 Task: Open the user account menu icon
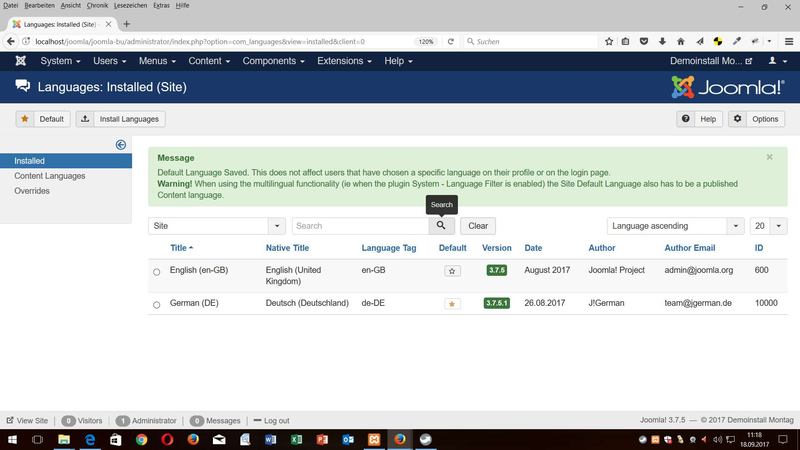[778, 61]
